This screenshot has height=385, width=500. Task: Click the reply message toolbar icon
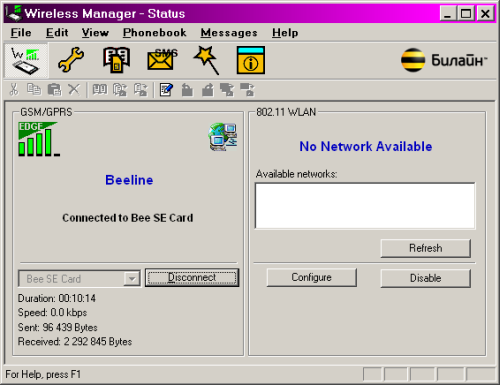click(x=187, y=90)
